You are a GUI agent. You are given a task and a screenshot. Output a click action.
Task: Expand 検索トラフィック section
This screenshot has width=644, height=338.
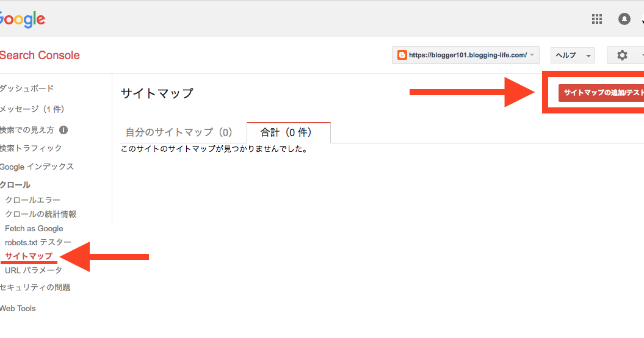click(31, 148)
